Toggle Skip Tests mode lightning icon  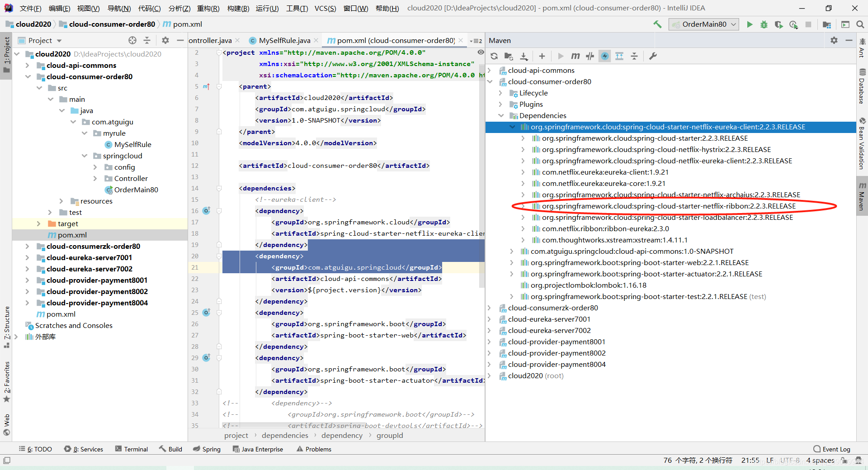pyautogui.click(x=605, y=56)
